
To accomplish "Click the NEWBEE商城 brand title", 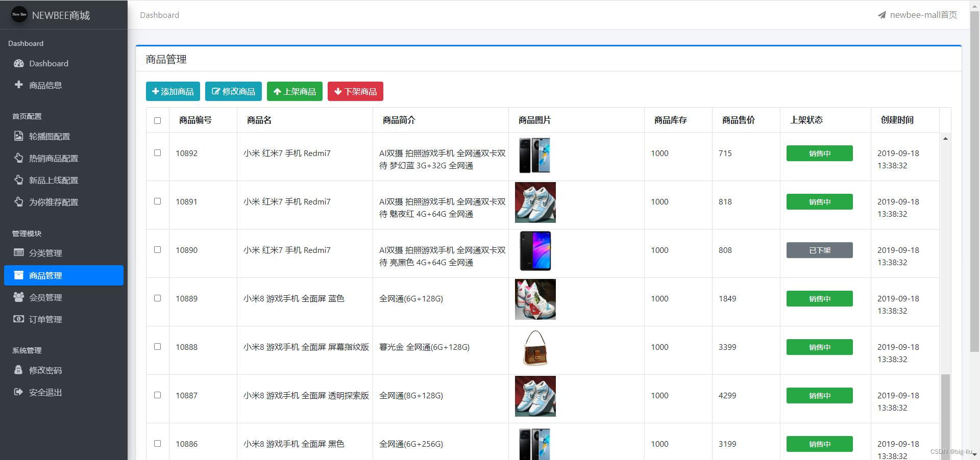I will [x=61, y=15].
